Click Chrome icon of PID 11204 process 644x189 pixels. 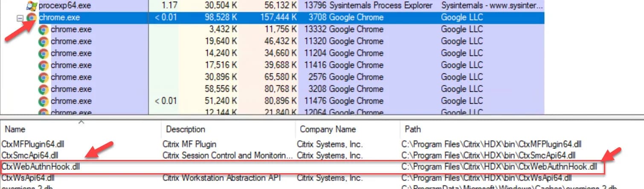43,54
